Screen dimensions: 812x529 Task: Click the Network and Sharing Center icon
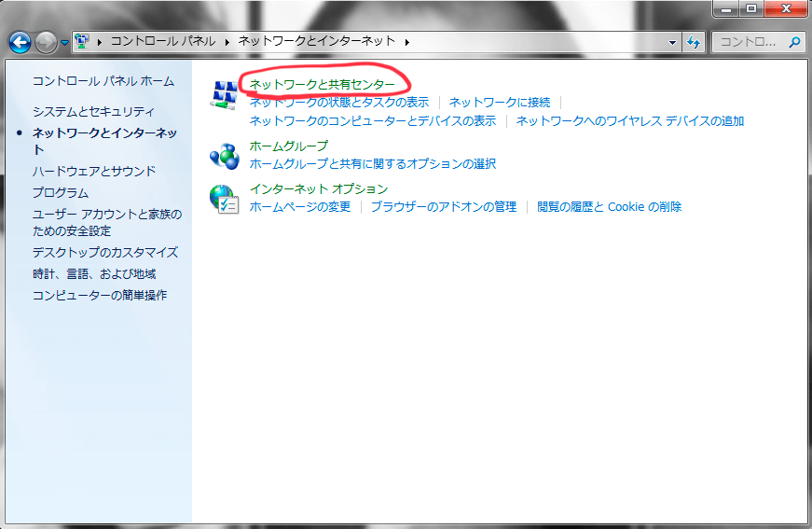click(x=225, y=94)
